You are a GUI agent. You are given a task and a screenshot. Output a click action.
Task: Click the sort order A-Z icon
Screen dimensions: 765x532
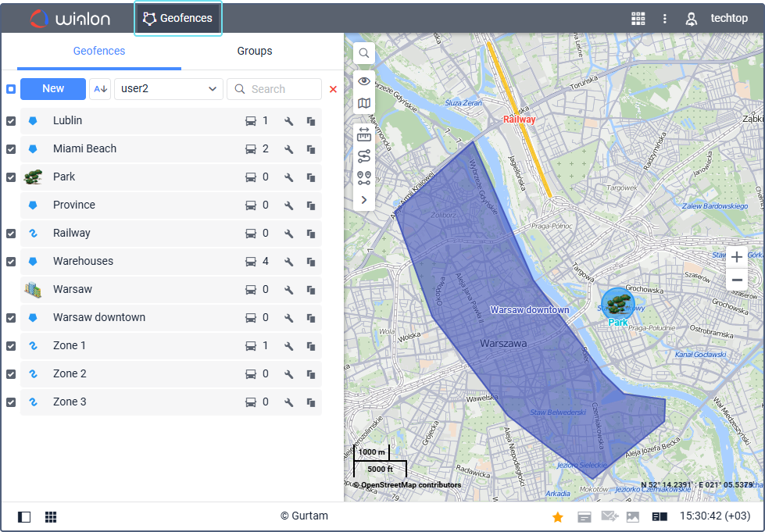pos(100,89)
